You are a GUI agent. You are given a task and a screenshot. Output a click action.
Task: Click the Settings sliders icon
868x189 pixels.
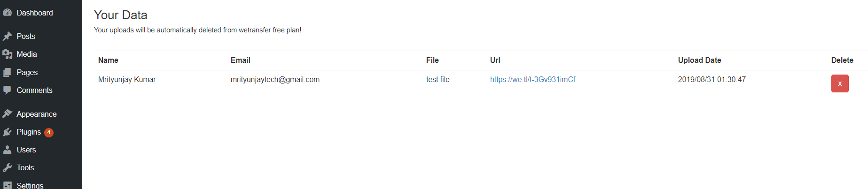click(7, 185)
